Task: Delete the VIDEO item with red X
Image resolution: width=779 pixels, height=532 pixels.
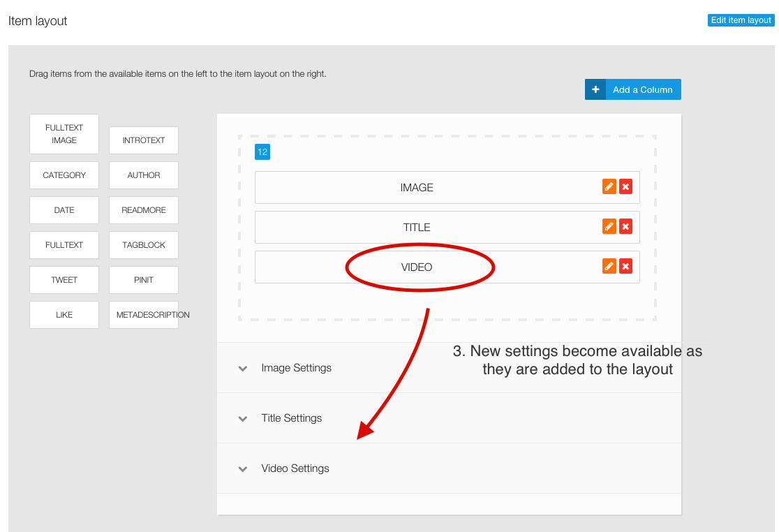Action: pyautogui.click(x=625, y=266)
